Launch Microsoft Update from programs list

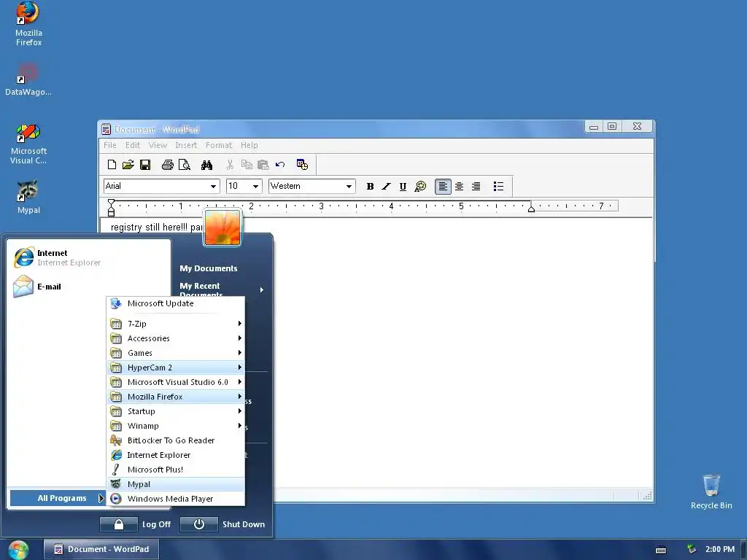pos(176,304)
